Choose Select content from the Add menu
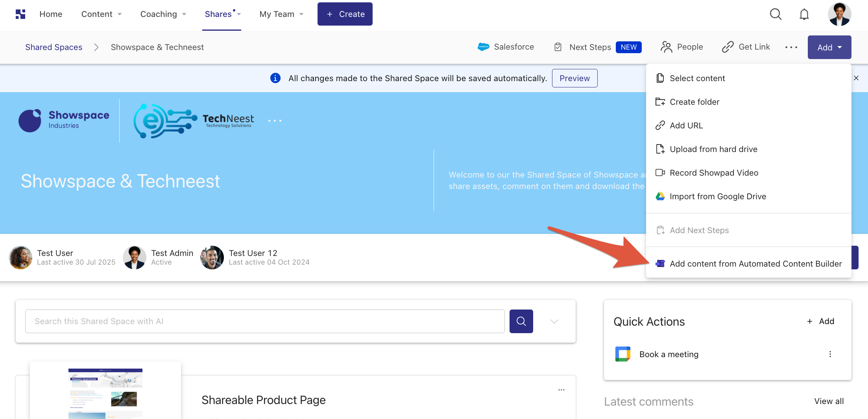 tap(748, 78)
